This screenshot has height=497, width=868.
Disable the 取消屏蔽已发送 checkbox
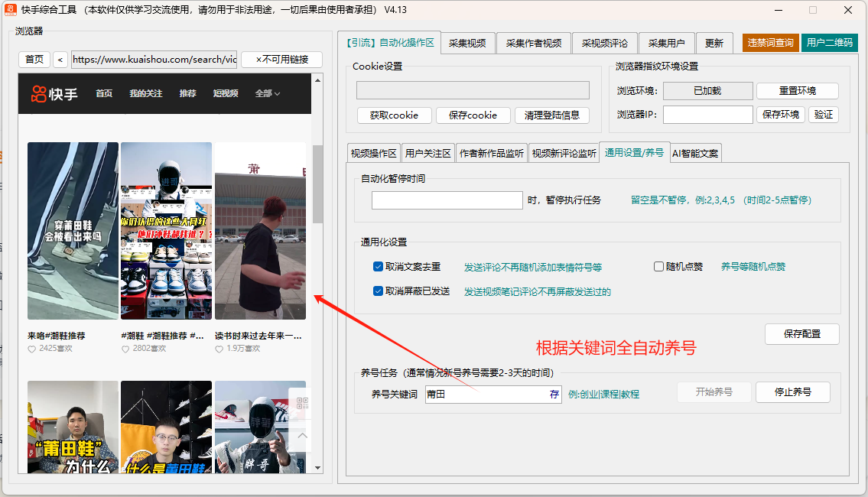click(x=378, y=291)
